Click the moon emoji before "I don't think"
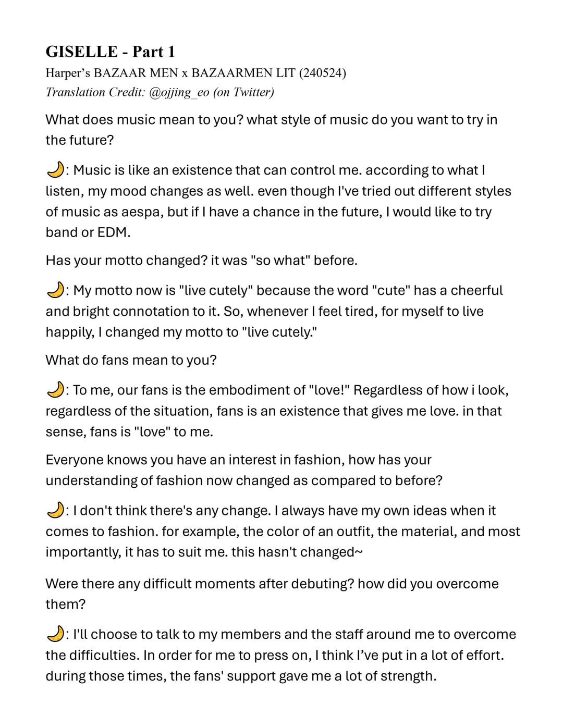Image resolution: width=563 pixels, height=728 pixels. click(x=55, y=510)
